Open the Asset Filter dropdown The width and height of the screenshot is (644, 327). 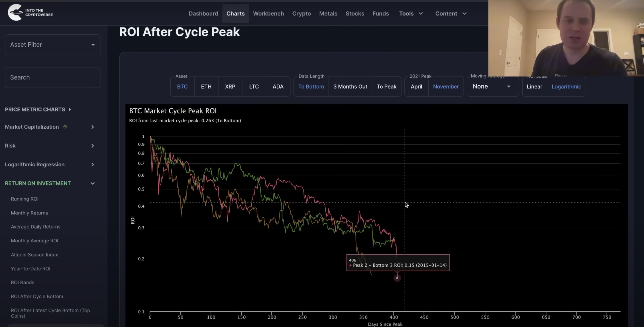pyautogui.click(x=53, y=45)
